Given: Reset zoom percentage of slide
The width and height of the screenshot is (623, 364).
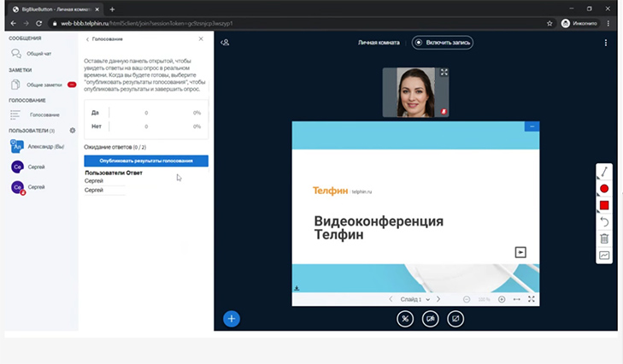Looking at the screenshot, I should tap(484, 299).
